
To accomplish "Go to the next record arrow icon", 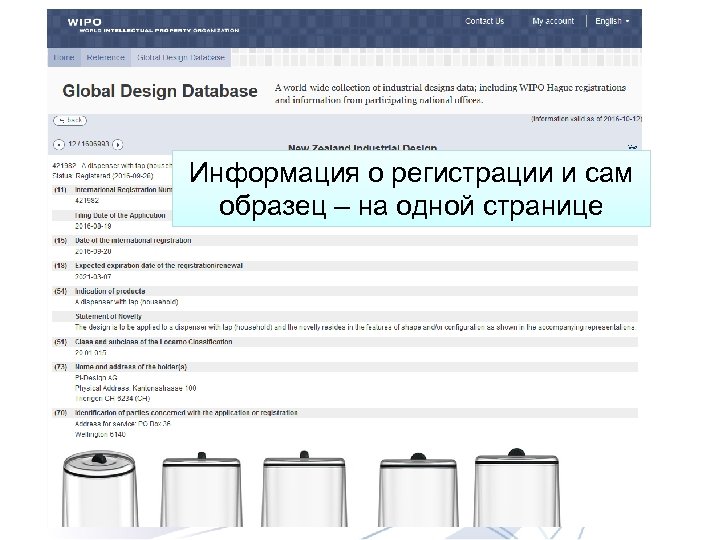I will point(118,145).
